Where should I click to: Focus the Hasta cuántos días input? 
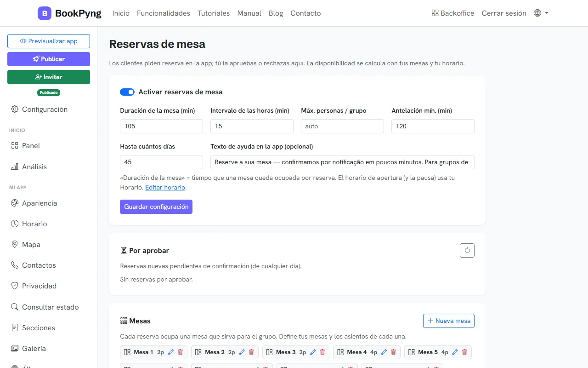tap(161, 162)
